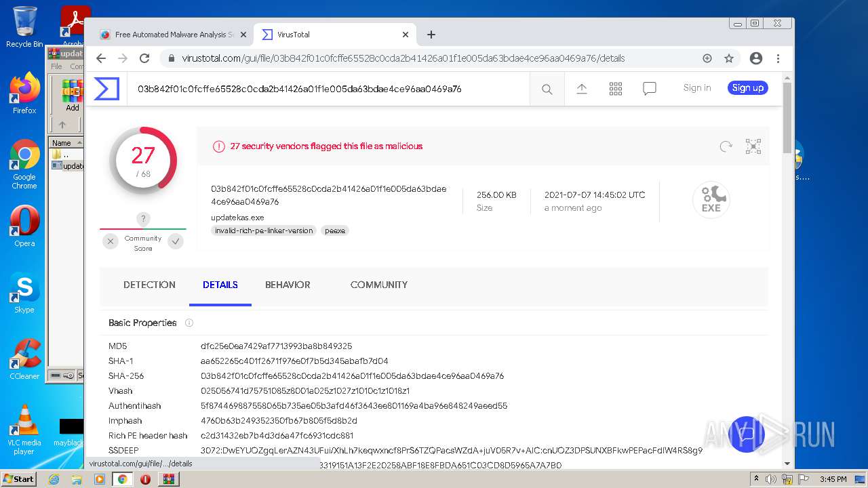This screenshot has width=868, height=488.
Task: Select the VirusTotal browser tab
Action: [x=334, y=35]
